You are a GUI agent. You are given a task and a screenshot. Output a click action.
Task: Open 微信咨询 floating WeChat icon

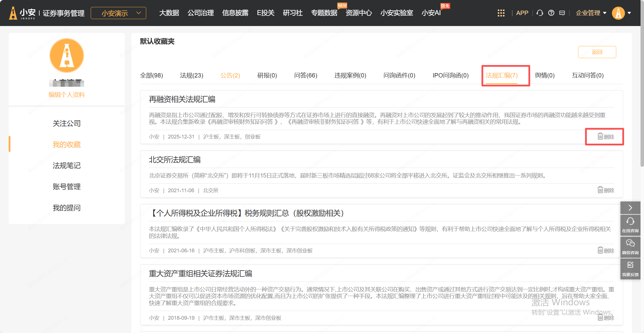[630, 247]
